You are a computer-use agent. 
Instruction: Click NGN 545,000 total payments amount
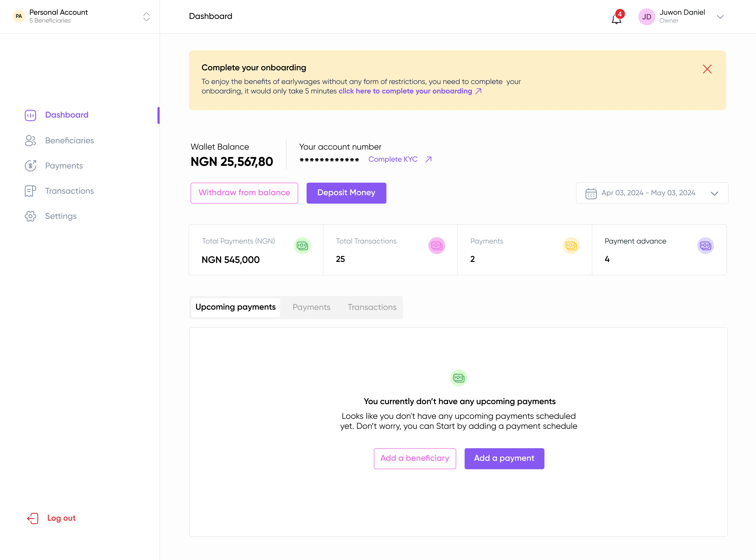tap(230, 260)
